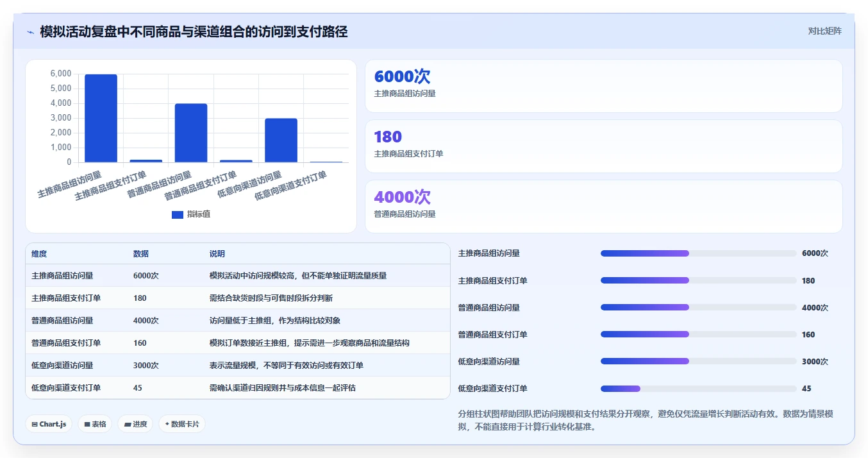868x458 pixels.
Task: Select table cell 主推商品组支付订单 in 维度 column
Action: 66,298
